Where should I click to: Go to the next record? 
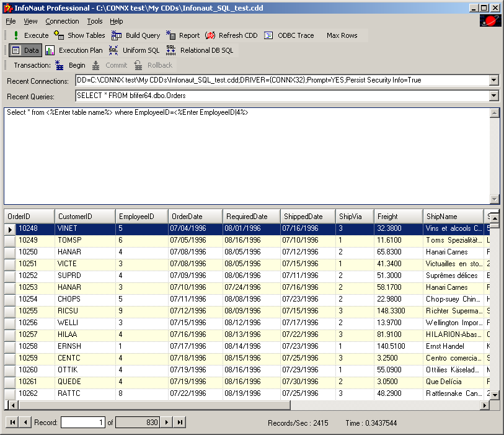tap(166, 422)
